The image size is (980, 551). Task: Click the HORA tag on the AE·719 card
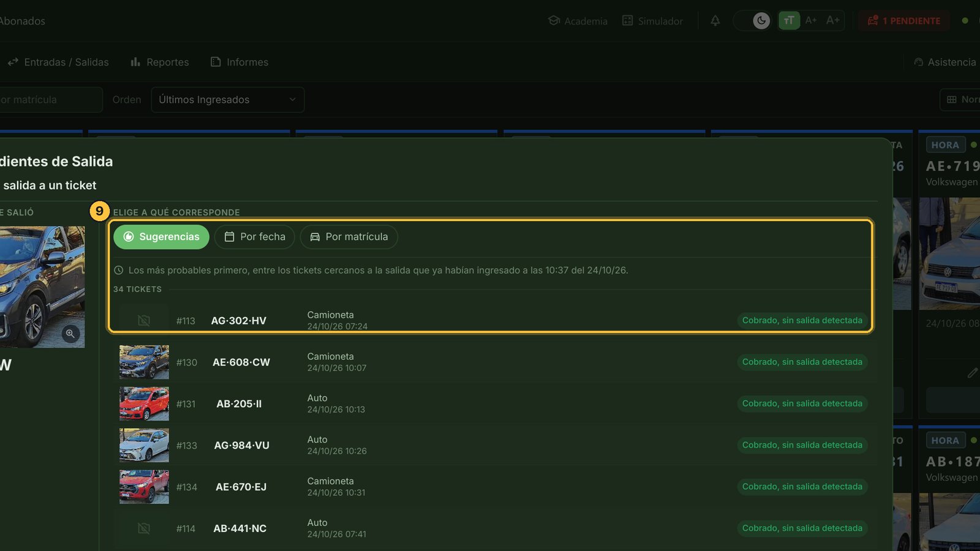click(x=945, y=145)
